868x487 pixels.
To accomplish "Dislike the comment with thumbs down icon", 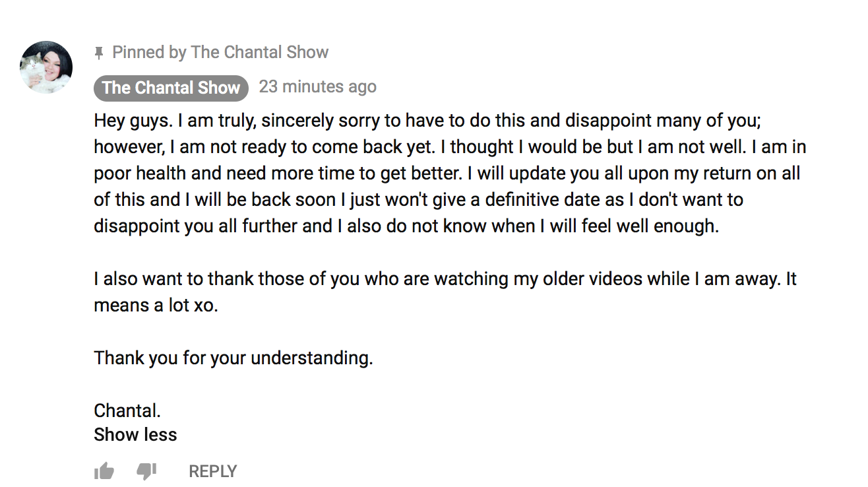I will (146, 471).
